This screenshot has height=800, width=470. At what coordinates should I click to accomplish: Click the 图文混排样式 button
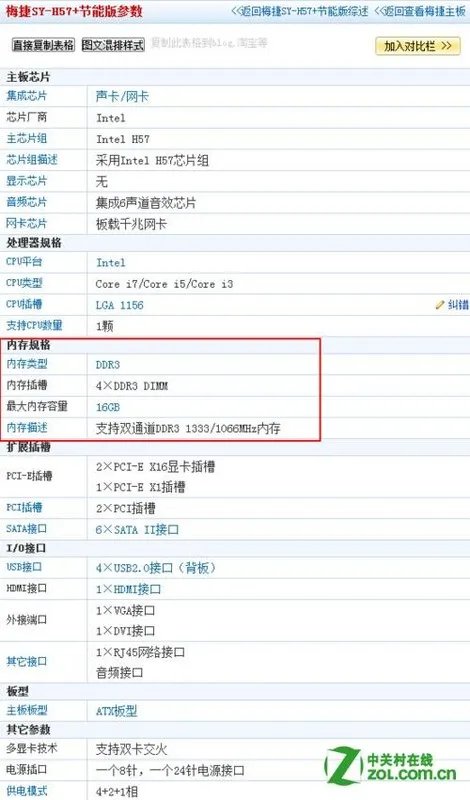(x=113, y=45)
